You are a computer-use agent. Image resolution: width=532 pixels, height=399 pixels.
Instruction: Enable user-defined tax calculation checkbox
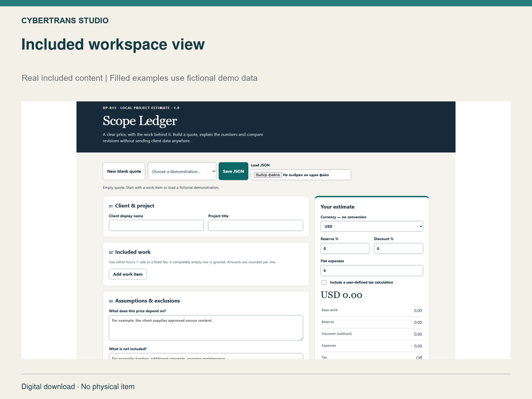point(324,283)
